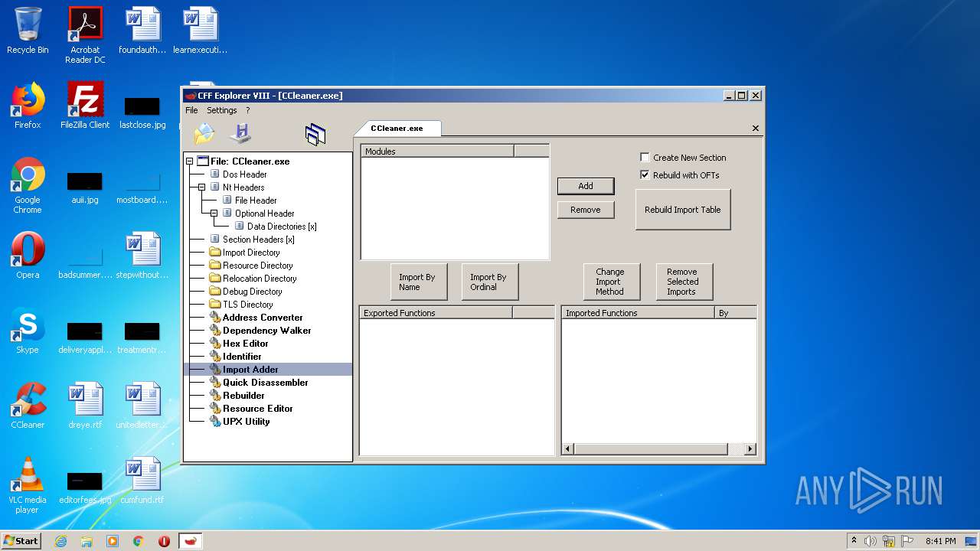Screen dimensions: 980x551
Task: Click CFF Explorer taskbar button
Action: [x=191, y=541]
